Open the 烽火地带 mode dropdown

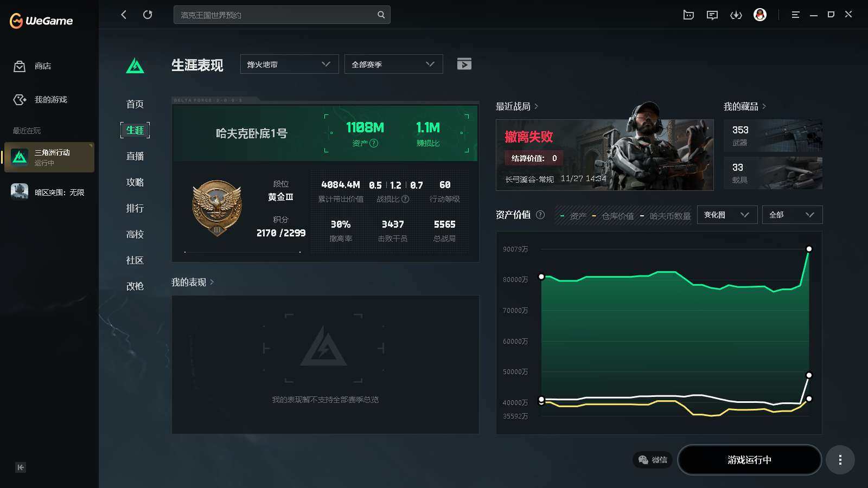coord(290,64)
